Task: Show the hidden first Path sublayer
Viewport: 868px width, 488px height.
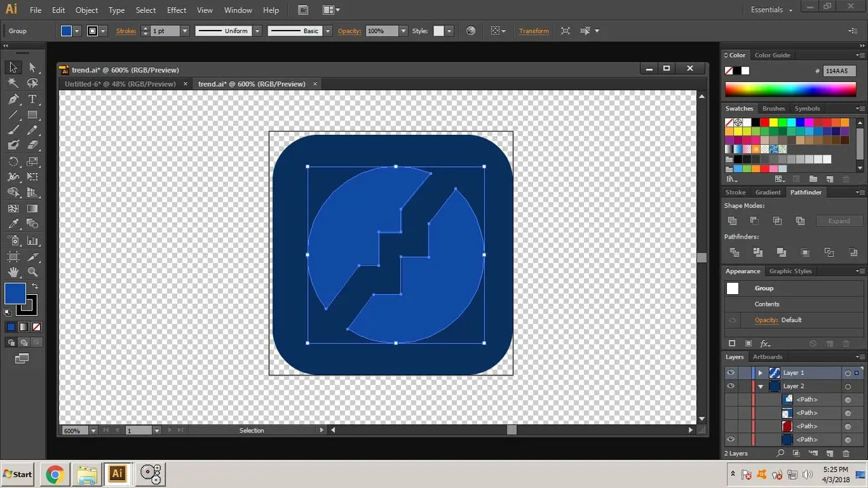Action: (x=730, y=399)
